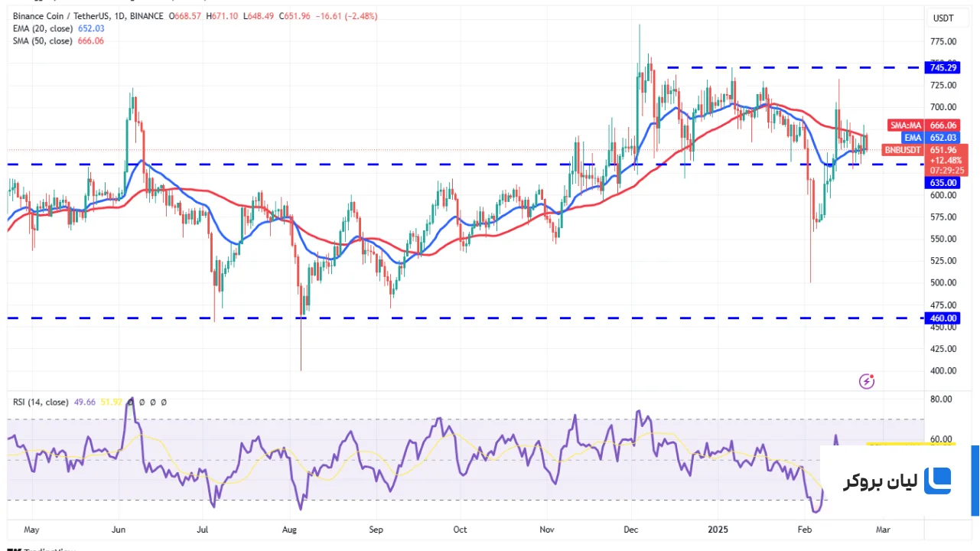The height and width of the screenshot is (551, 980).
Task: Click the 525.00 price axis label
Action: coord(943,261)
